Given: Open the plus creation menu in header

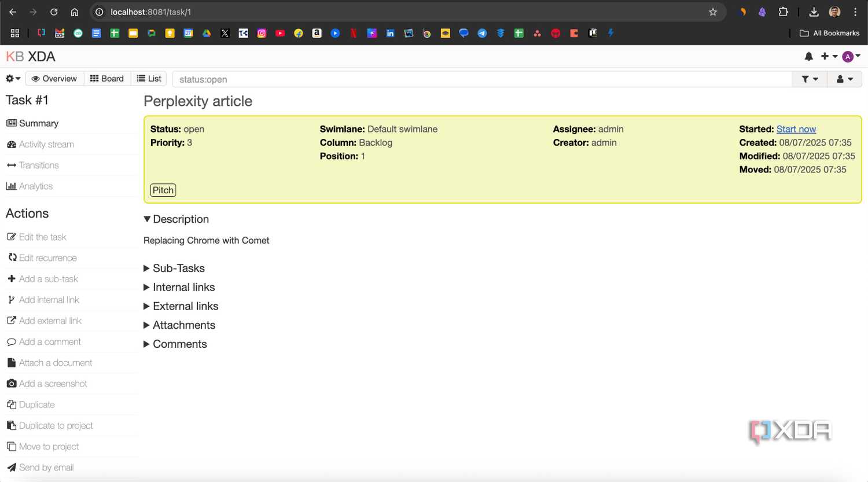Looking at the screenshot, I should coord(829,56).
